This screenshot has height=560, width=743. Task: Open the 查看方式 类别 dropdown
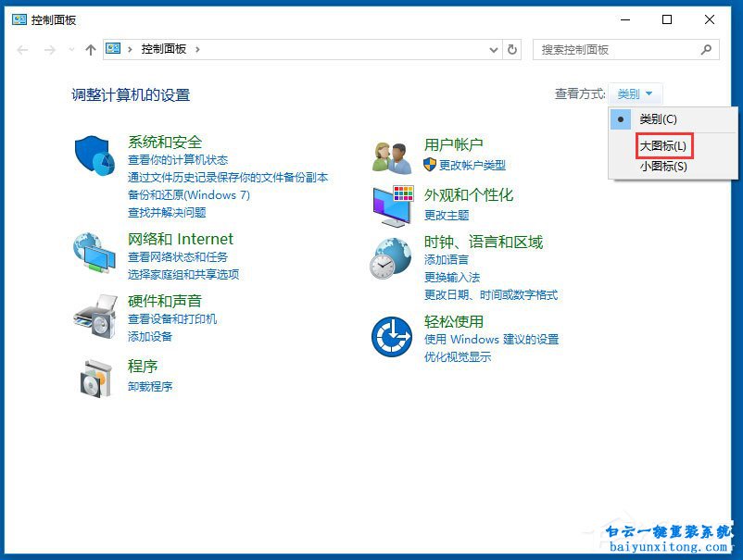pos(636,93)
